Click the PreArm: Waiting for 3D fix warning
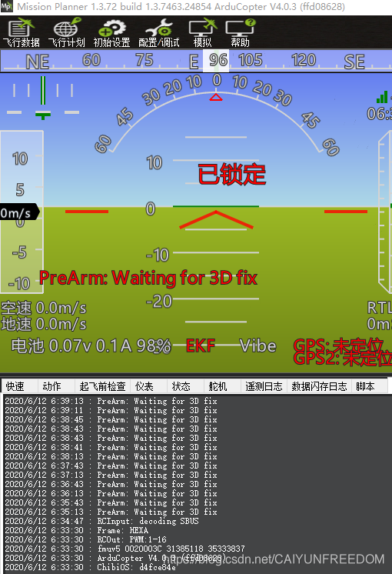This screenshot has height=574, width=392. tap(148, 278)
